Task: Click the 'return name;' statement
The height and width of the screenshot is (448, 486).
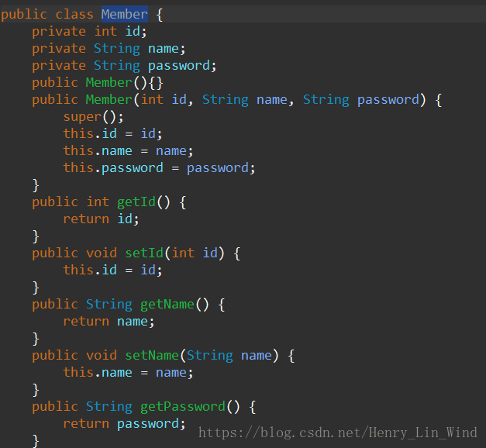Action: click(x=109, y=322)
